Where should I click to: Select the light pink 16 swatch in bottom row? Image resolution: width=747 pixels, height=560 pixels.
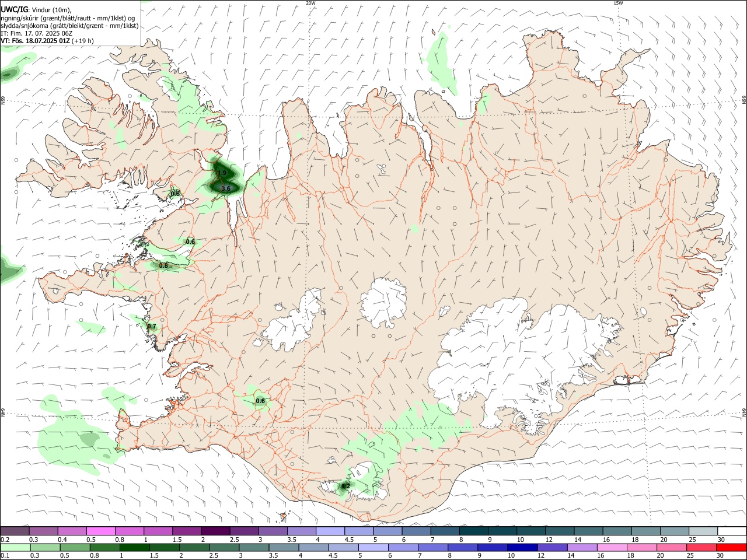pyautogui.click(x=611, y=547)
